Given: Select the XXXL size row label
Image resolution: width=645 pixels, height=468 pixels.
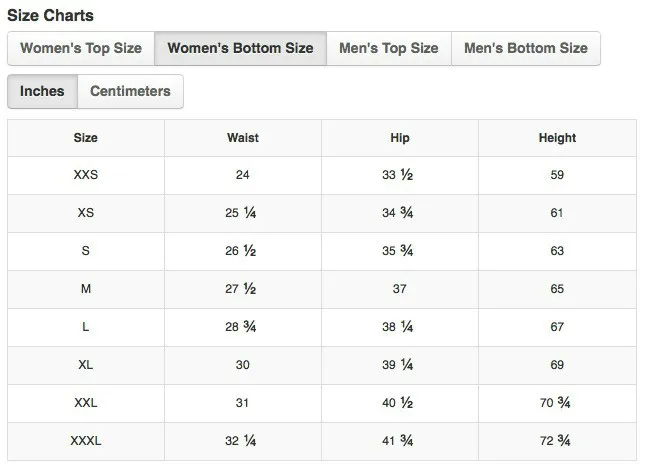Looking at the screenshot, I should pos(86,441).
